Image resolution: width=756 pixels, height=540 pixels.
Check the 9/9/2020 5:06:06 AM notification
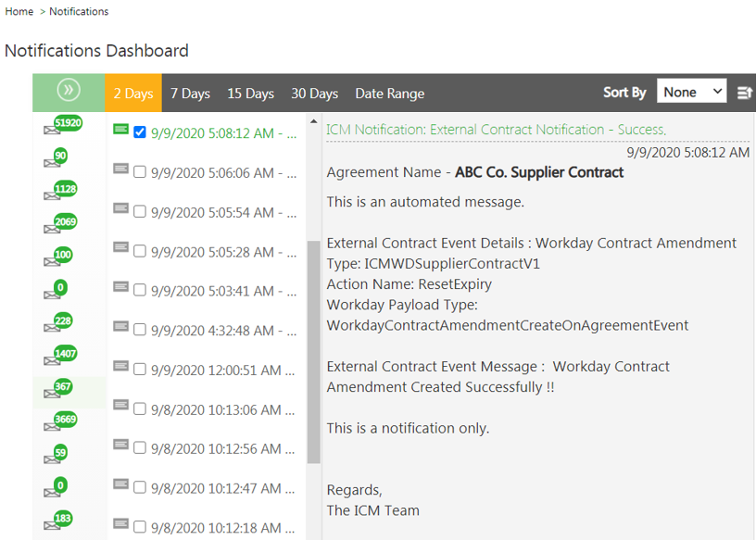pyautogui.click(x=140, y=171)
